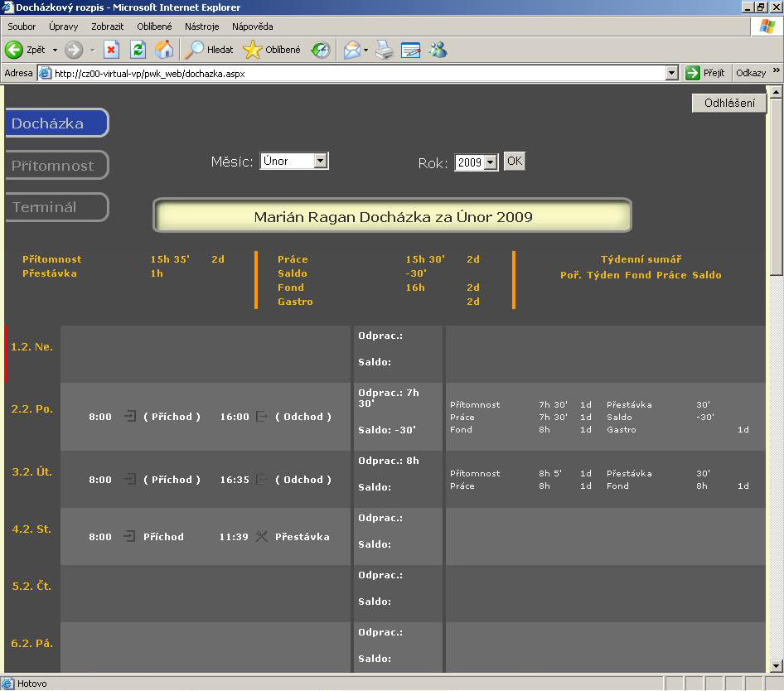784x691 pixels.
Task: Open the Mail toolbar icon
Action: tap(351, 50)
